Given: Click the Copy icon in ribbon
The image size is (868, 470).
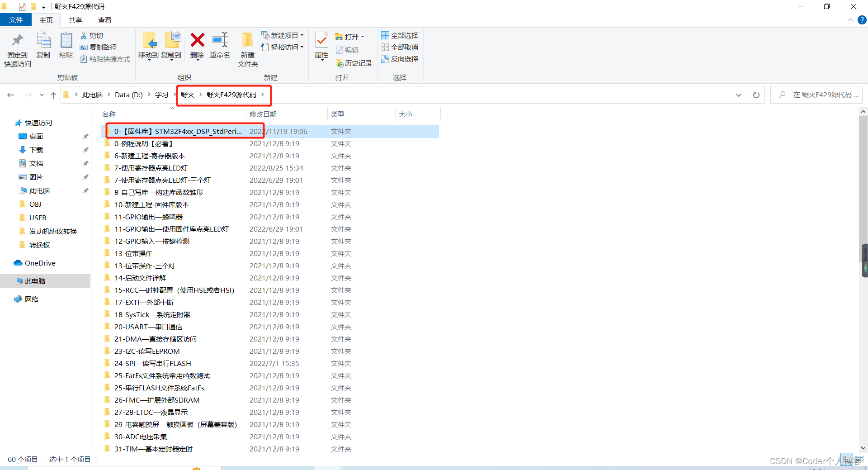Looking at the screenshot, I should click(43, 40).
